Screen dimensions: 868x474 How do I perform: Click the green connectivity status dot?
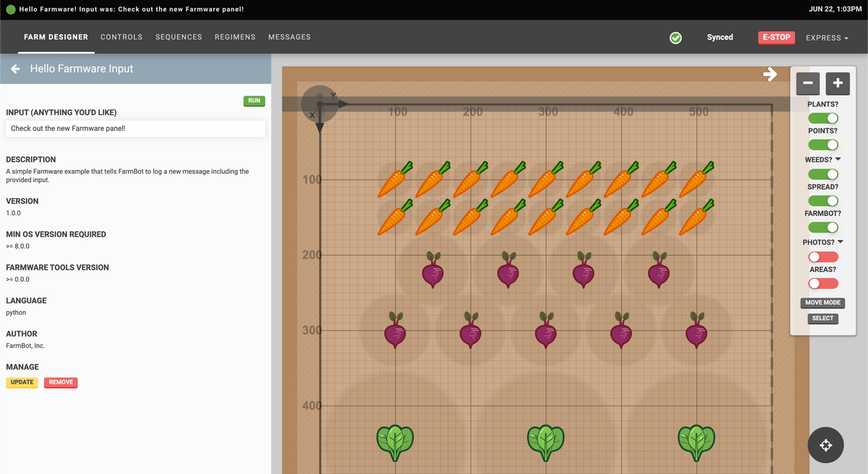point(10,9)
